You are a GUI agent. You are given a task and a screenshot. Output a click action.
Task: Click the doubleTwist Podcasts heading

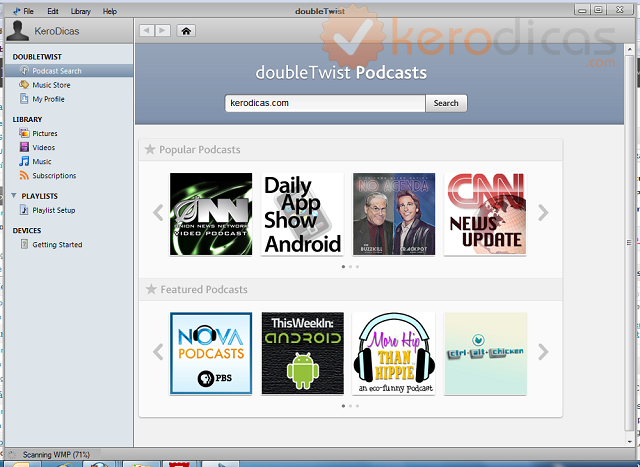(341, 73)
